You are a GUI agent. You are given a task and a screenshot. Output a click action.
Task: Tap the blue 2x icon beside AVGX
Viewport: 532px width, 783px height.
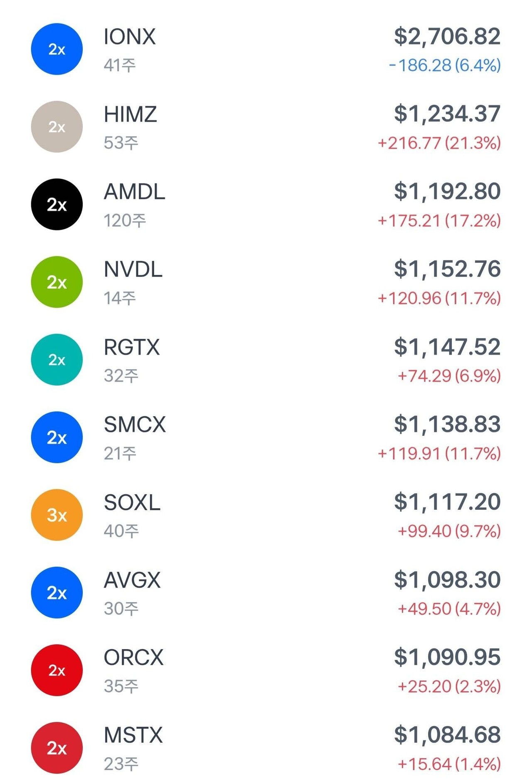57,593
